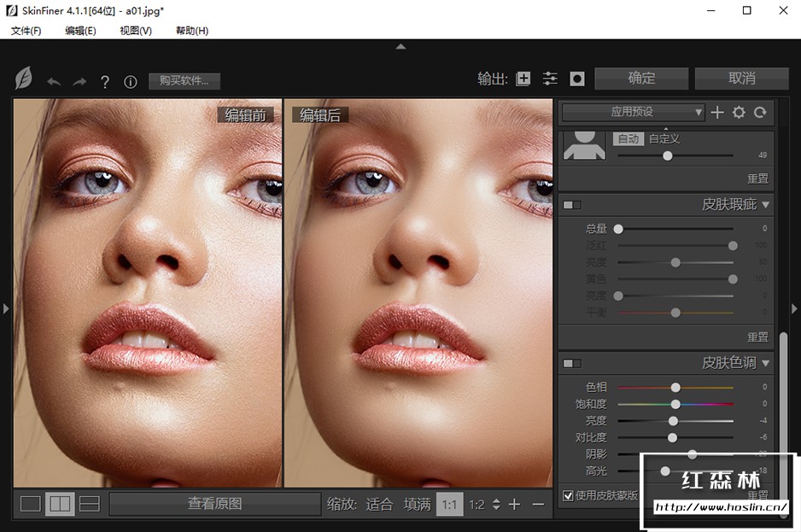This screenshot has height=532, width=801.
Task: Click the info (i) circle icon
Action: [131, 82]
